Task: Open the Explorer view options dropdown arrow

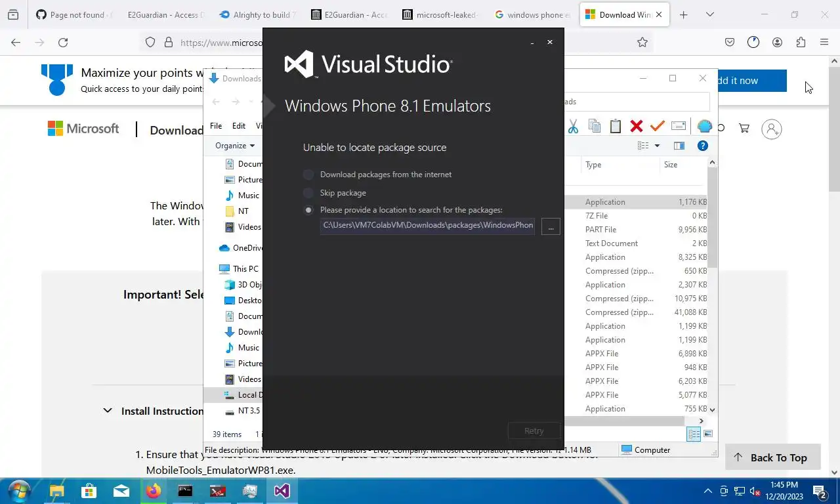Action: click(x=657, y=146)
